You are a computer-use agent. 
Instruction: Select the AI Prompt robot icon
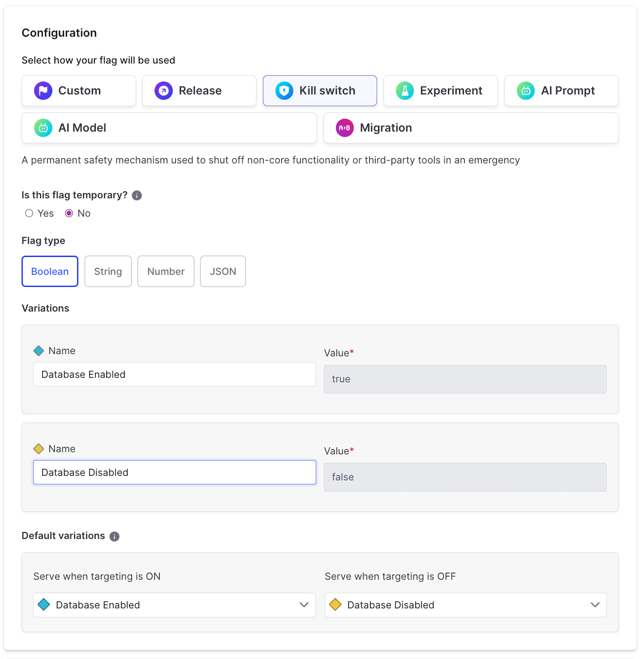click(x=525, y=91)
